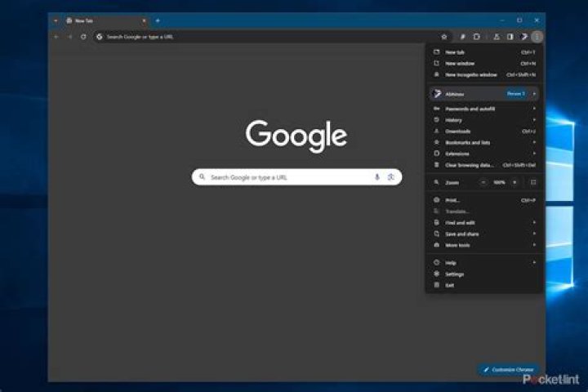Enter full screen from the Zoom row
The image size is (588, 392).
533,183
